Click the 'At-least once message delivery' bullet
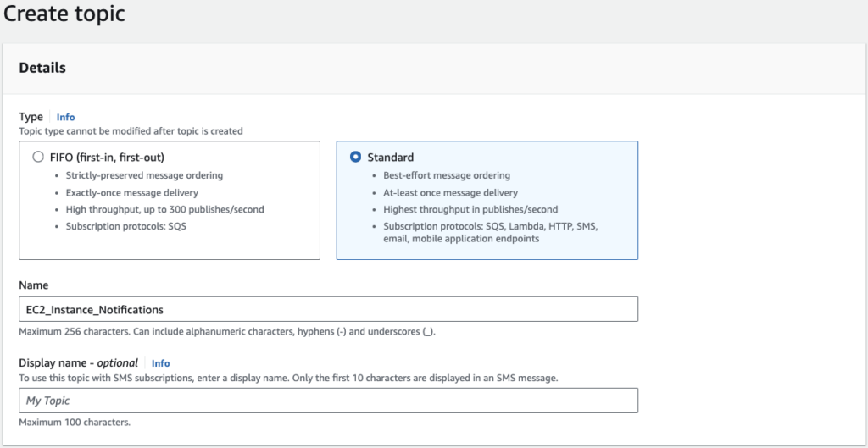Viewport: 868px width, 448px height. pyautogui.click(x=450, y=192)
